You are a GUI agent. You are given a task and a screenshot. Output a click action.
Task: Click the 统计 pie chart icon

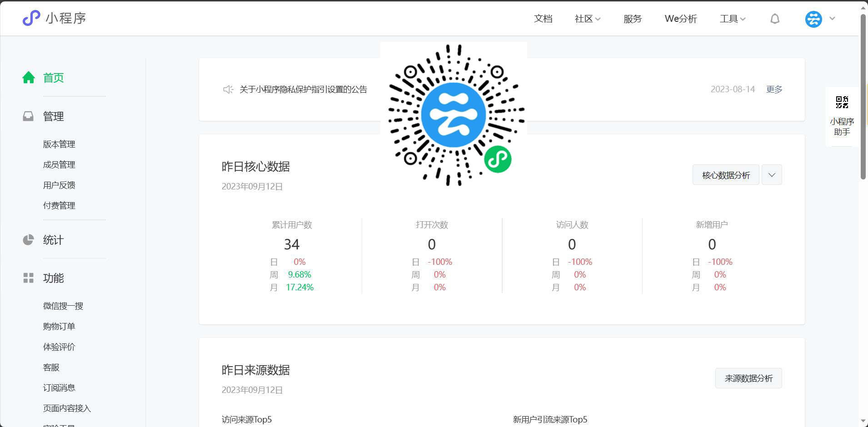pos(28,240)
